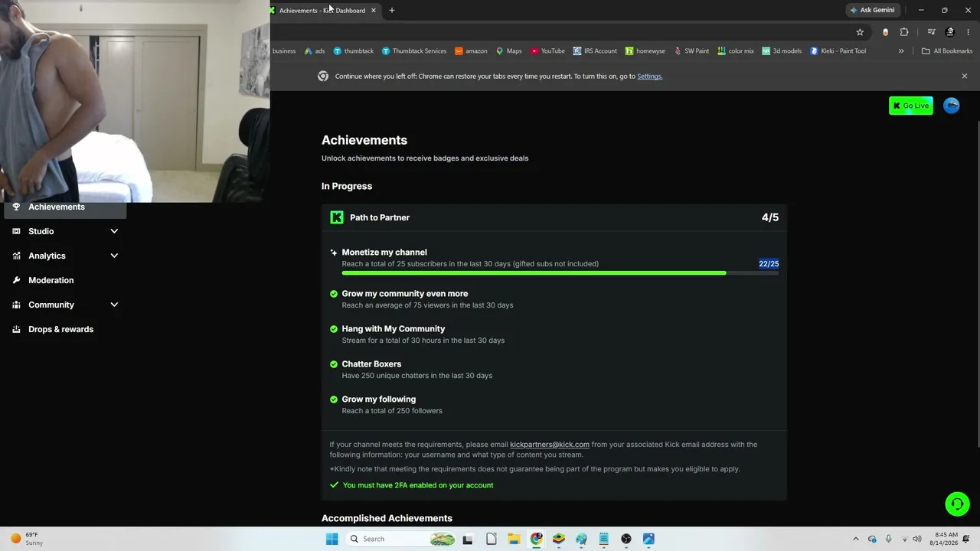Open Moderation in the sidebar
This screenshot has height=551, width=980.
click(x=51, y=280)
